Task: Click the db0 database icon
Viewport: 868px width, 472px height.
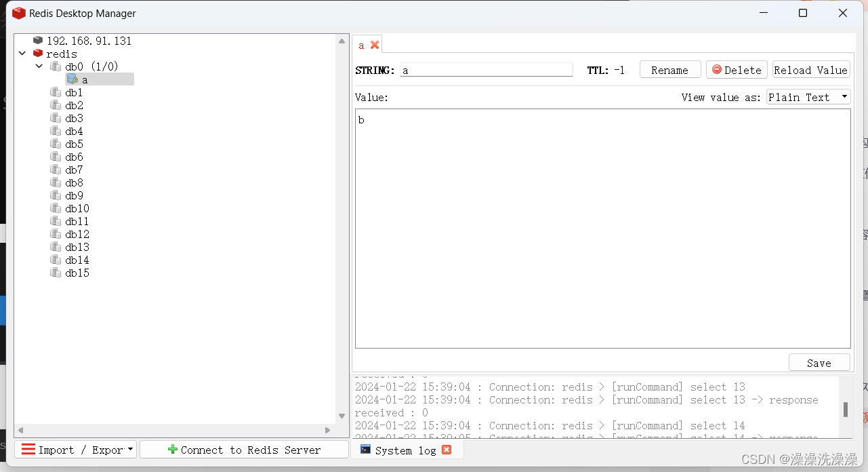Action: 56,66
